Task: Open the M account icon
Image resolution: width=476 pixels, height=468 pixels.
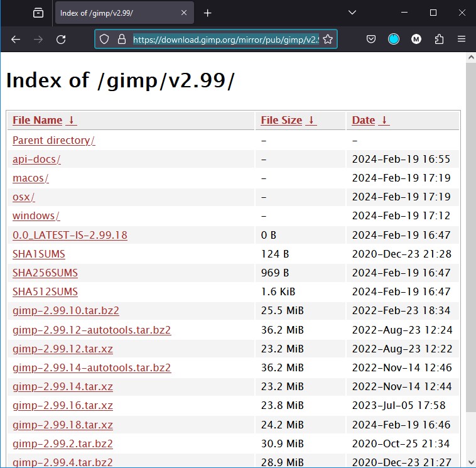Action: coord(416,39)
